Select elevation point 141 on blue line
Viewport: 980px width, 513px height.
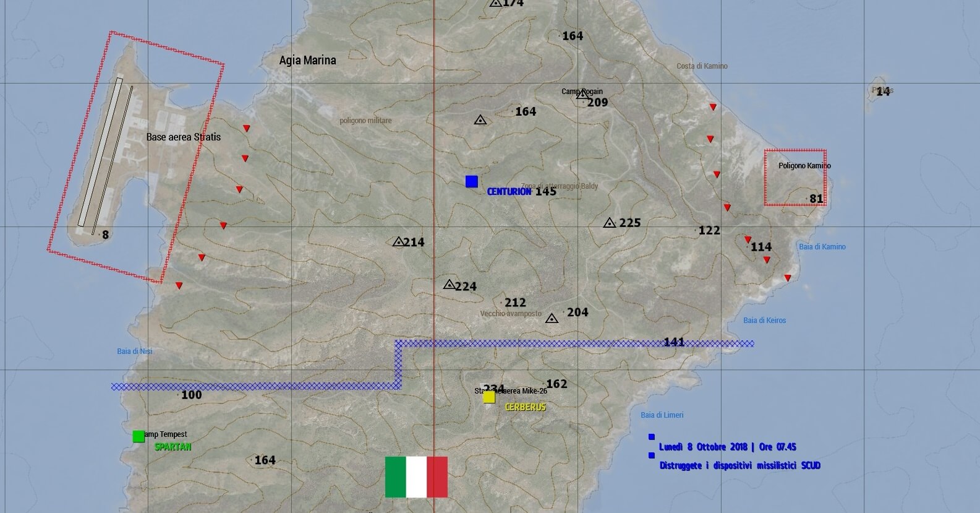pos(674,342)
